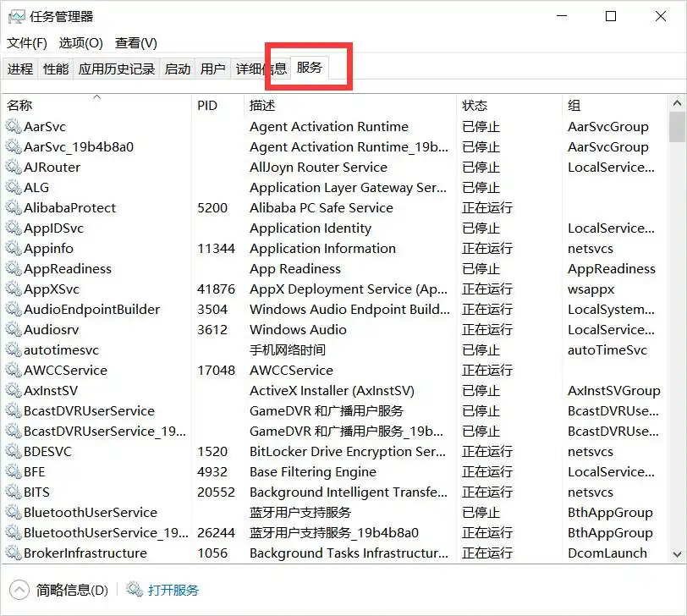Click the scrollbar down arrow

click(677, 555)
